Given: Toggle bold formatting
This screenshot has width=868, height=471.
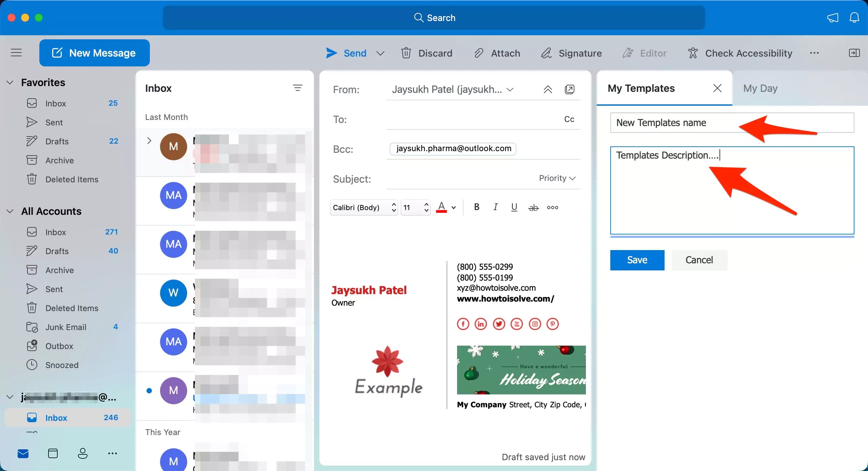Looking at the screenshot, I should click(x=476, y=207).
